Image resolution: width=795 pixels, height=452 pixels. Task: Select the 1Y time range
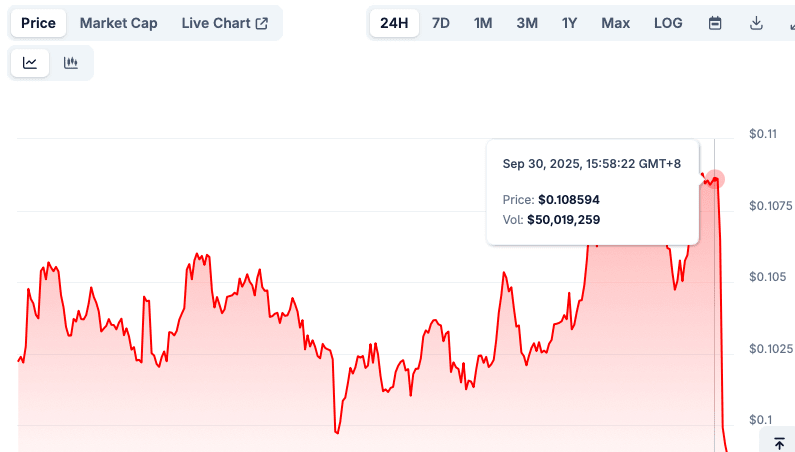[570, 23]
